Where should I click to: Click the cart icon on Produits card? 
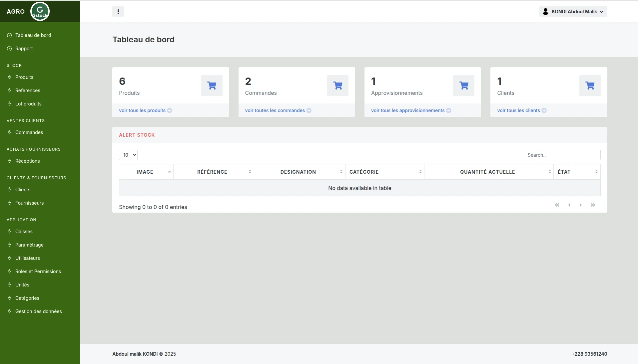(212, 86)
